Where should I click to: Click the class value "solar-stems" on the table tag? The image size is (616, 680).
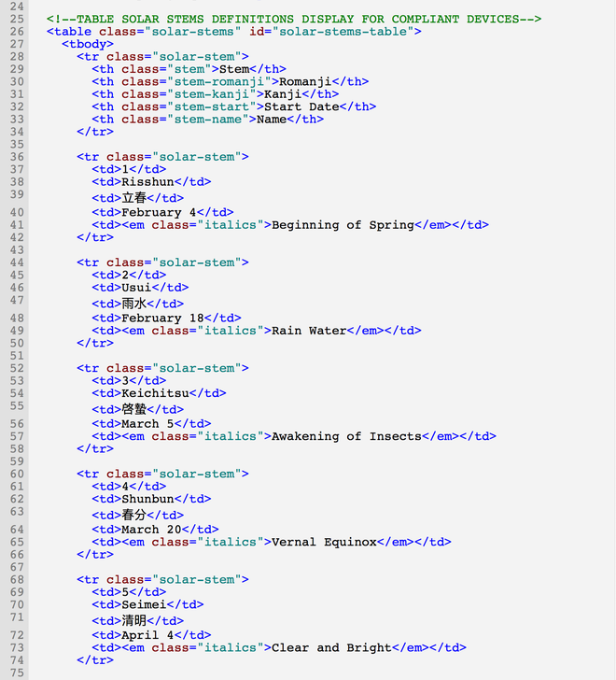tap(193, 32)
